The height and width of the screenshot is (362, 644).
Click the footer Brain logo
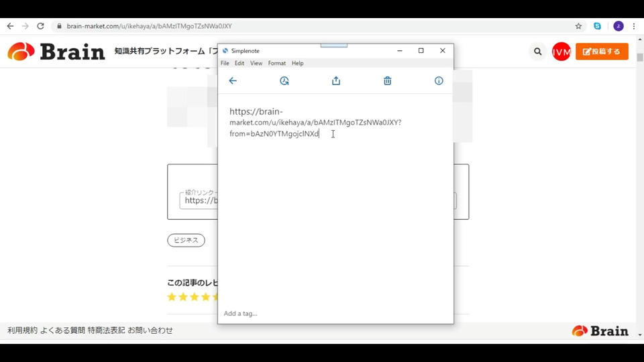600,330
